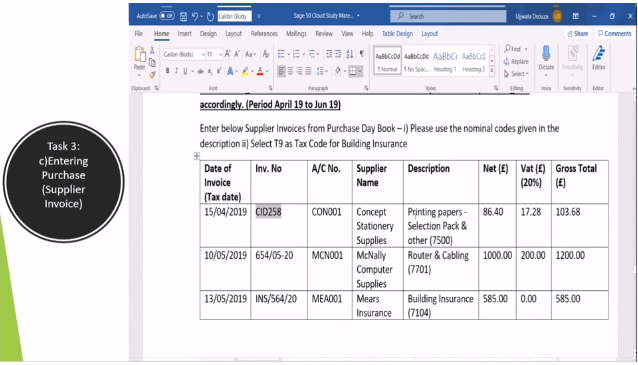This screenshot has height=365, width=638.
Task: Toggle center alignment
Action: point(291,71)
